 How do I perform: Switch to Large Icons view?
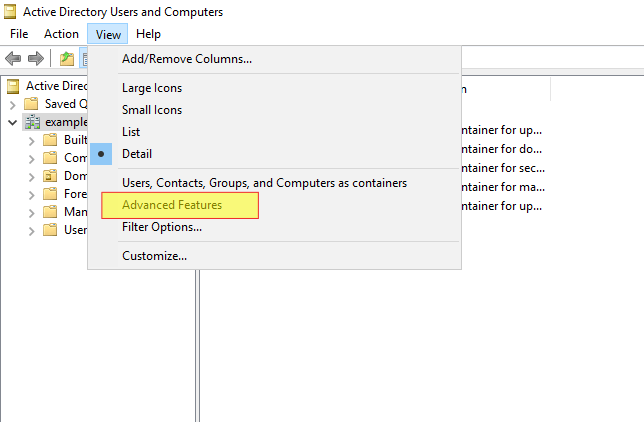[274, 88]
